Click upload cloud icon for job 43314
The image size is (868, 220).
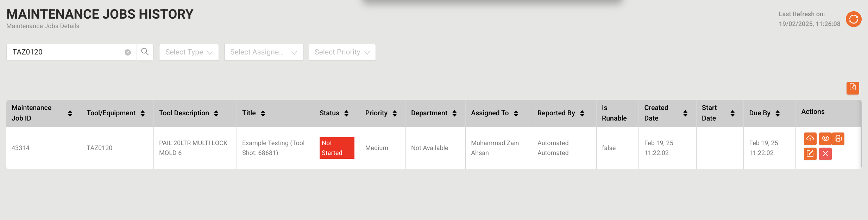click(810, 138)
